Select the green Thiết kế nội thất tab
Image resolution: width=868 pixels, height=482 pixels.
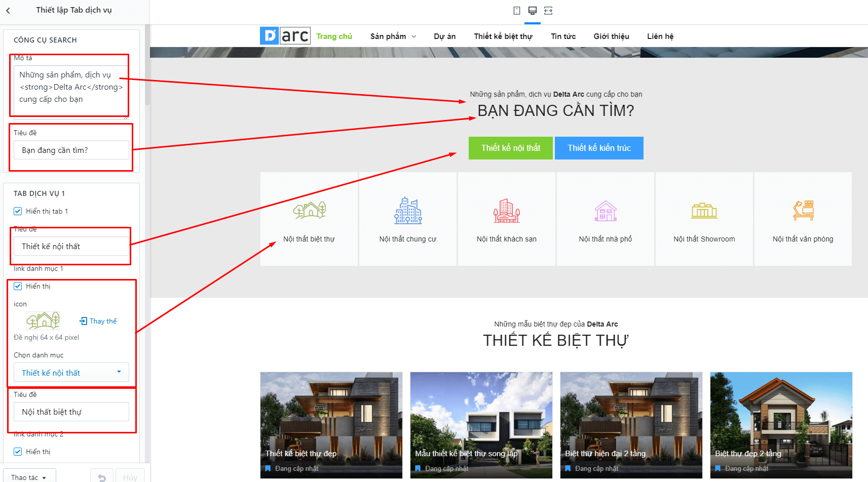(511, 148)
